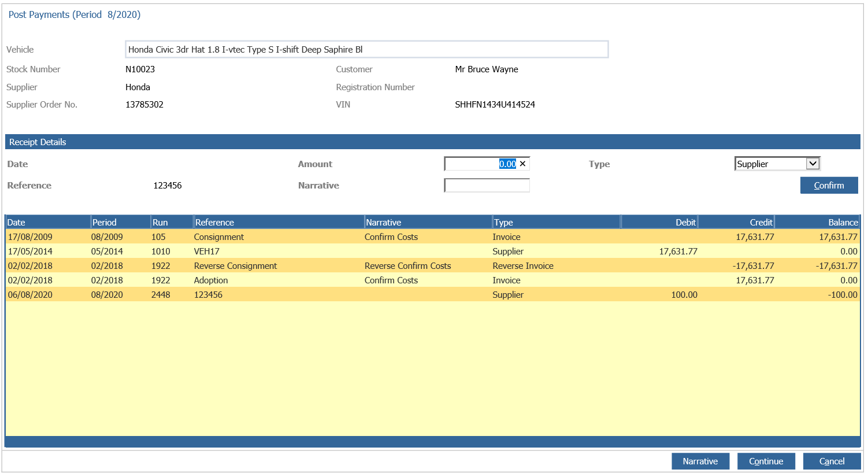Viewport: 868px width, 473px height.
Task: Click the Balance column header
Action: (817, 222)
